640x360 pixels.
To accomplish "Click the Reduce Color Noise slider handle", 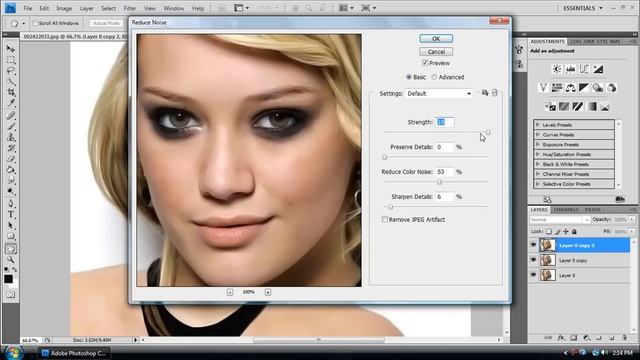I will tap(439, 182).
